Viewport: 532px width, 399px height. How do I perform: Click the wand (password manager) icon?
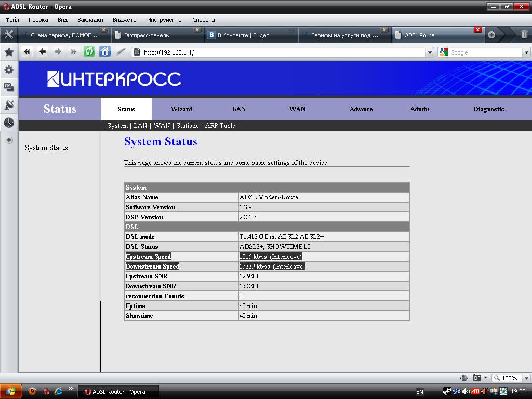pyautogui.click(x=121, y=51)
